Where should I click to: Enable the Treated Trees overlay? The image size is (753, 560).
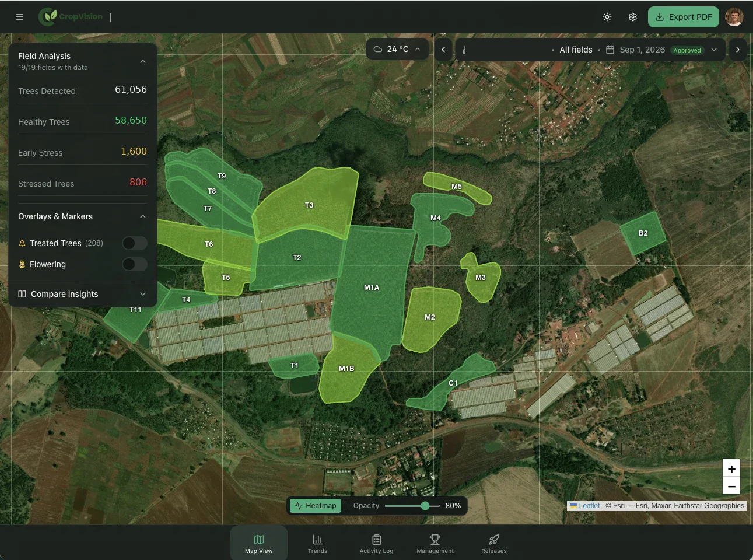(x=135, y=243)
